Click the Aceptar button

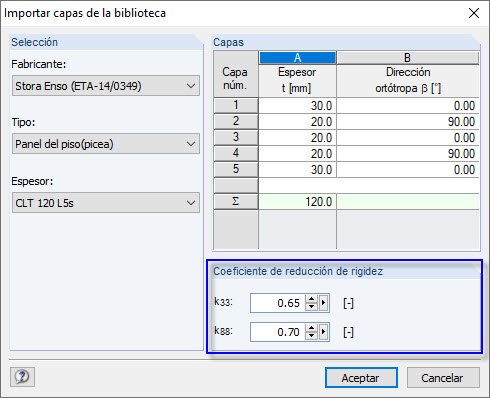(361, 378)
